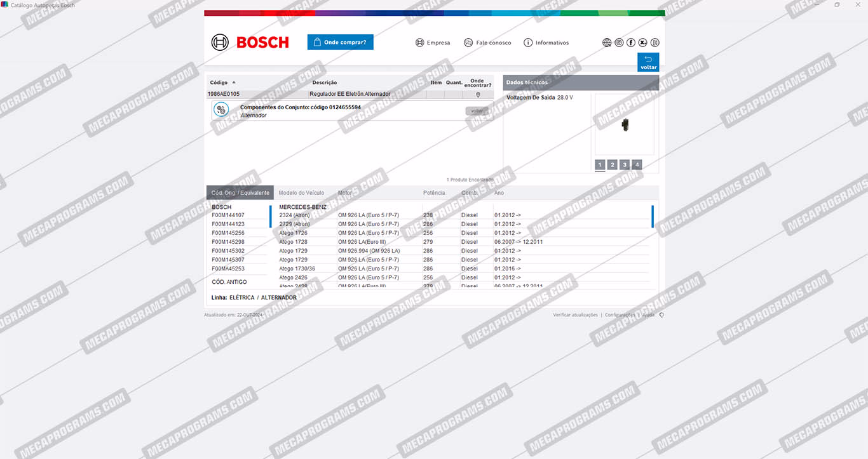Open Configurações link in footer
Viewport: 868px width, 459px height.
(x=620, y=315)
